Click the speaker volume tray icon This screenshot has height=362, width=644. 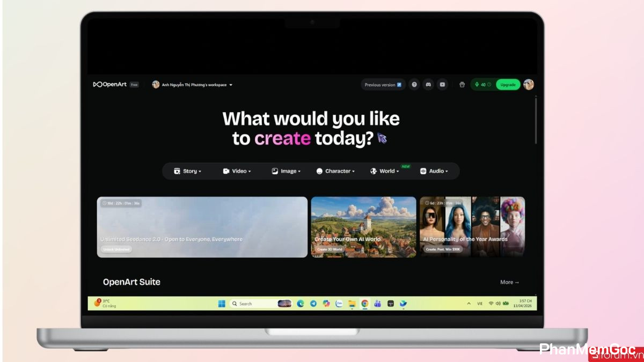[498, 304]
